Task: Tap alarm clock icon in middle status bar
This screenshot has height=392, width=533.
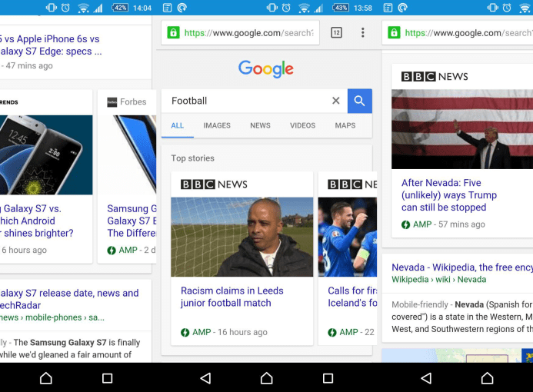Action: 287,8
